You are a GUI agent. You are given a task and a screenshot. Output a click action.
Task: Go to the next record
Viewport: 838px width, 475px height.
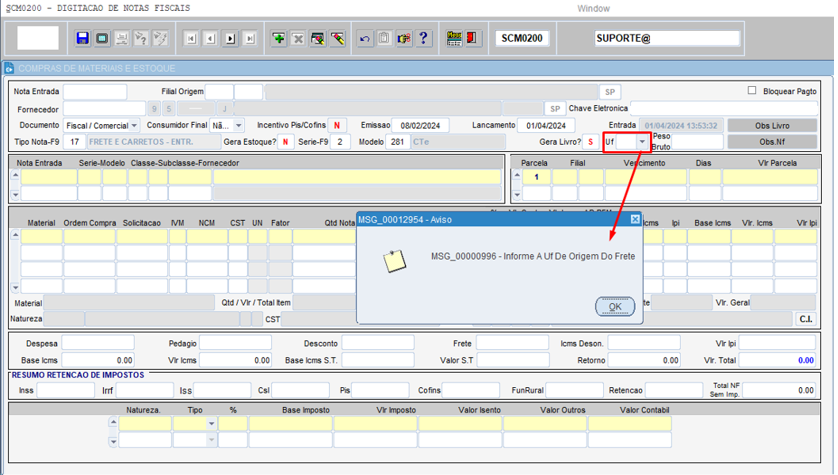pos(230,38)
